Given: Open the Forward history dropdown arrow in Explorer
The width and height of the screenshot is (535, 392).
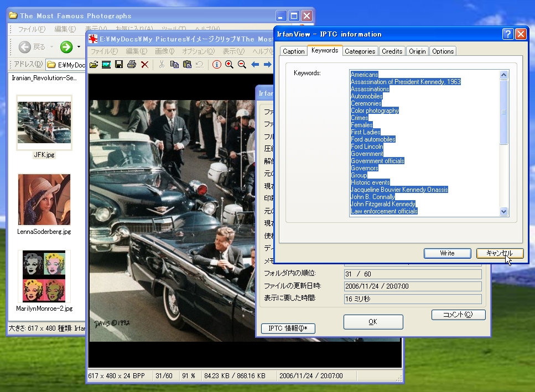Looking at the screenshot, I should [x=79, y=46].
